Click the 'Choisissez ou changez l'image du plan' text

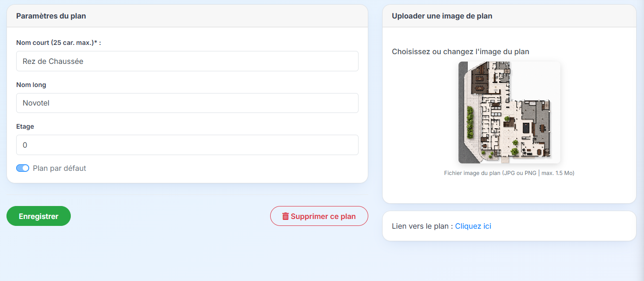460,51
